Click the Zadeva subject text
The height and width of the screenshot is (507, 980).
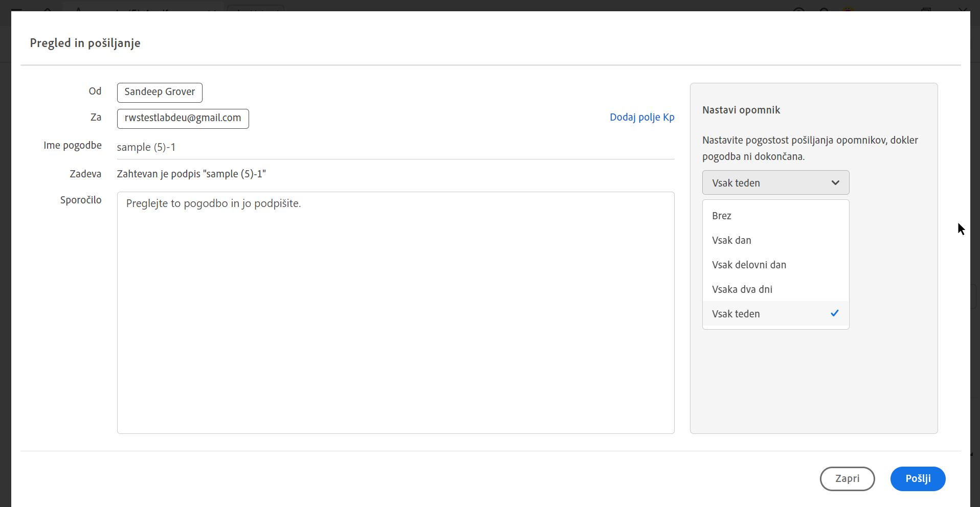point(191,174)
